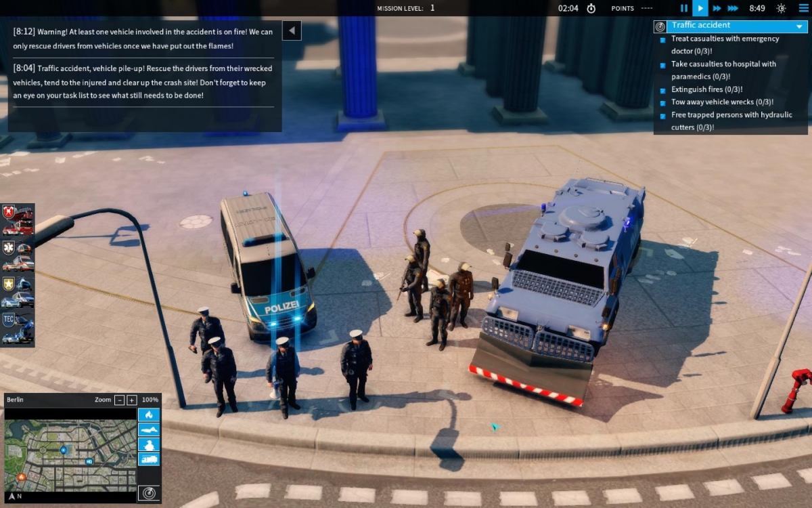
Task: Click the Berlin map label
Action: [x=15, y=400]
